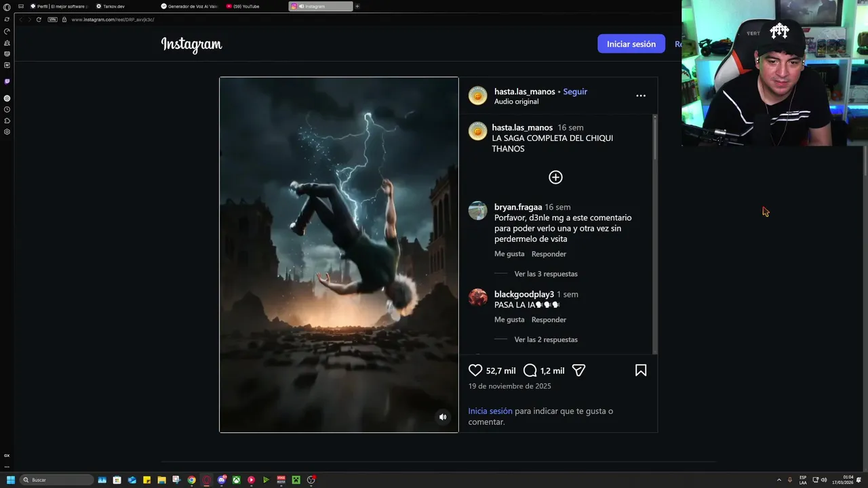
Task: Open the GX Control speedometer icon
Action: point(7,31)
